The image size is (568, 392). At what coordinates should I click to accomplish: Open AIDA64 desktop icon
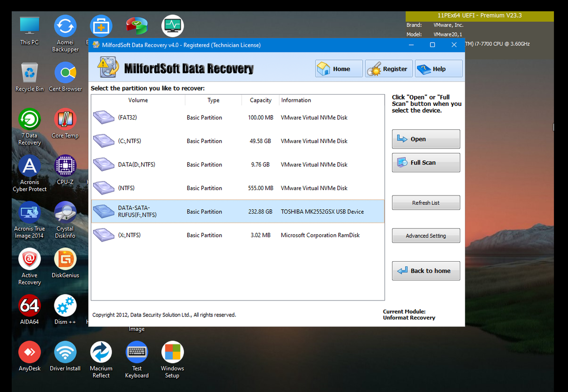click(x=29, y=310)
